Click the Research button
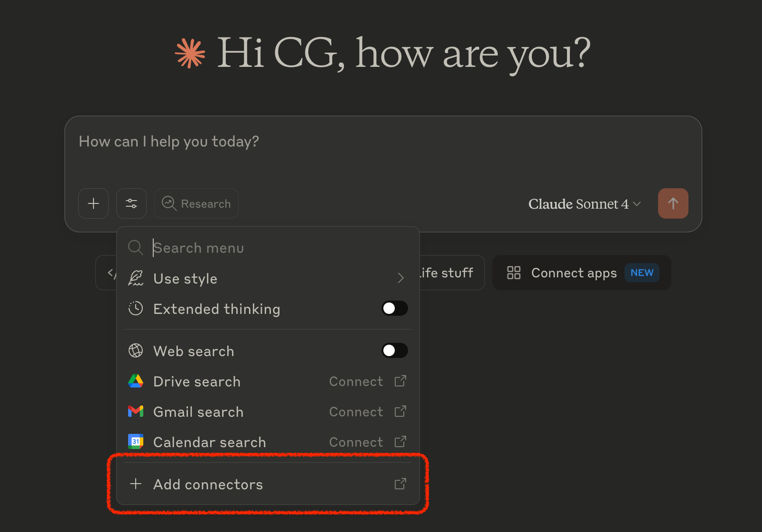 point(196,203)
